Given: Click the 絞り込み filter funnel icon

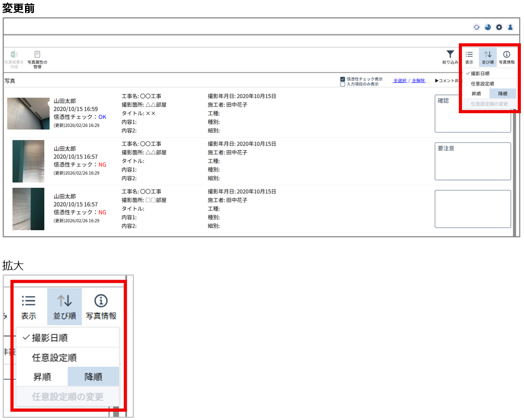Looking at the screenshot, I should [450, 55].
